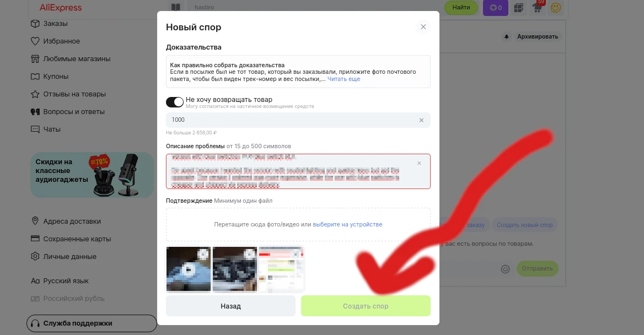Click the bell icon beside Архивировать

(x=506, y=36)
